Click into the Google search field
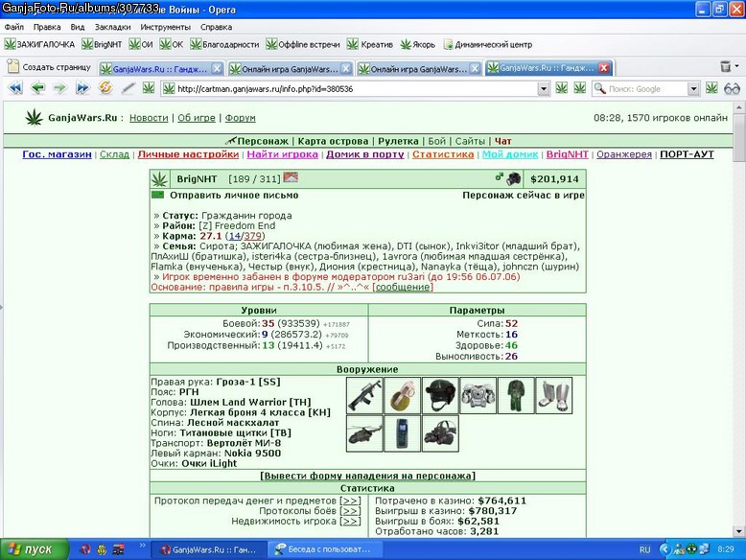This screenshot has height=560, width=746. pyautogui.click(x=641, y=89)
